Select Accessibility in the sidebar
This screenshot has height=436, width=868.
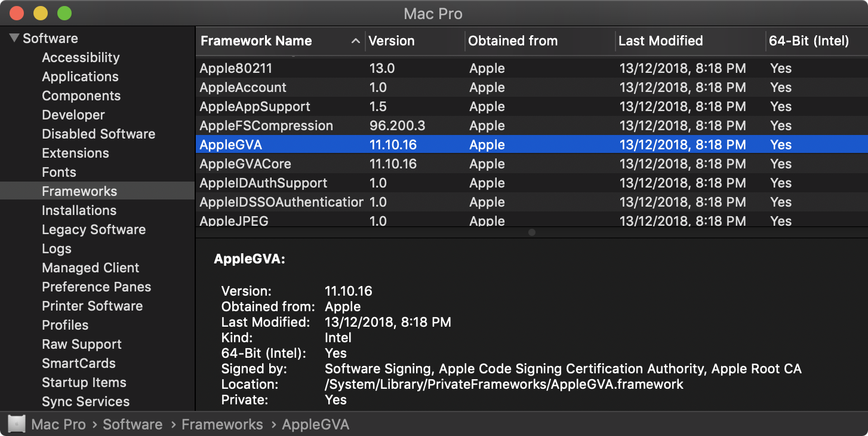point(81,57)
